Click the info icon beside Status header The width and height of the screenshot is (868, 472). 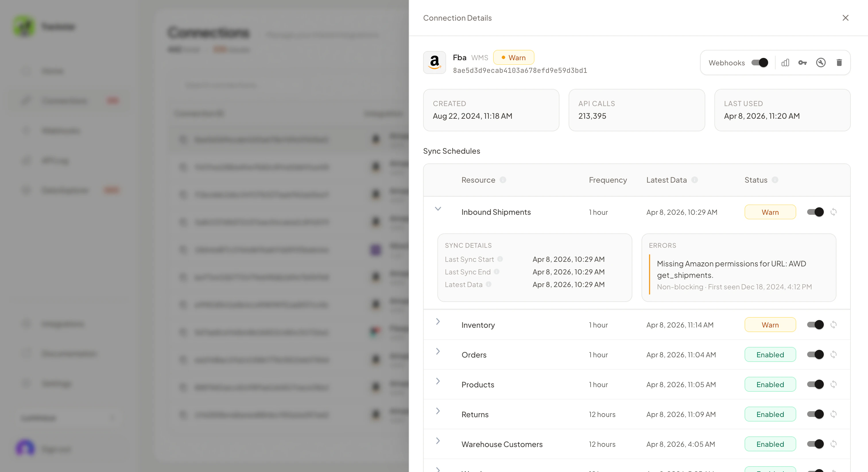click(x=775, y=180)
